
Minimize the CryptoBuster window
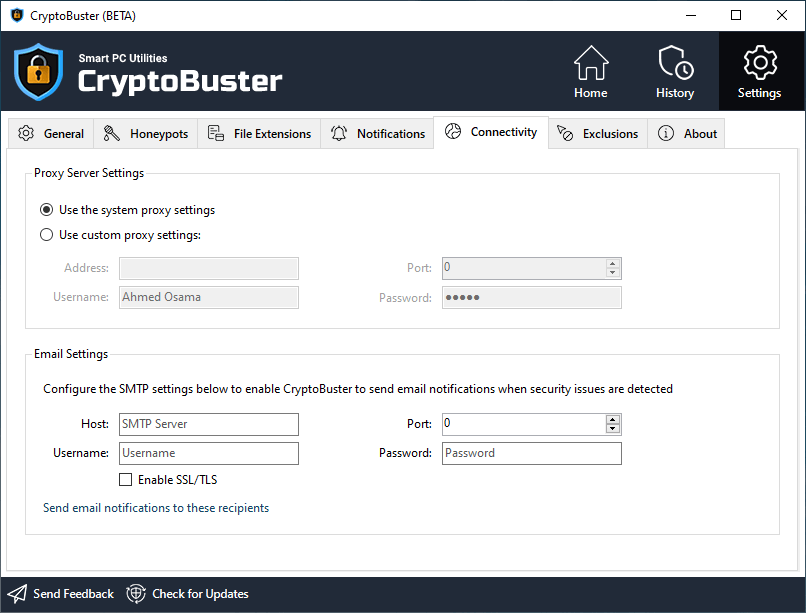691,15
